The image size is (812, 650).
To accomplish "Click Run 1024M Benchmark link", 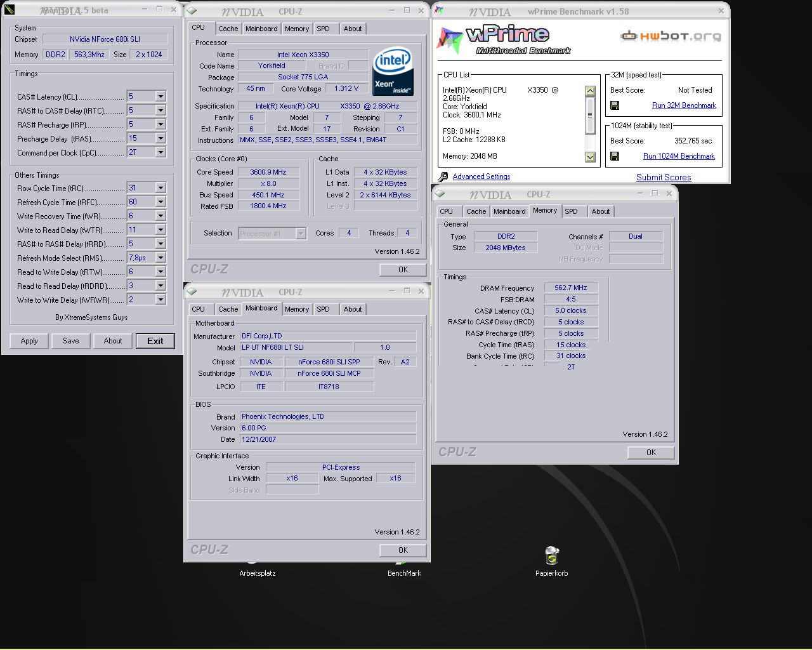I will [x=679, y=156].
